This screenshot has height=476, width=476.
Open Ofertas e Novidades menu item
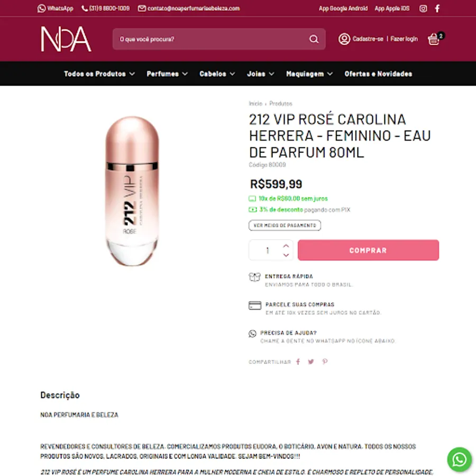(x=378, y=74)
